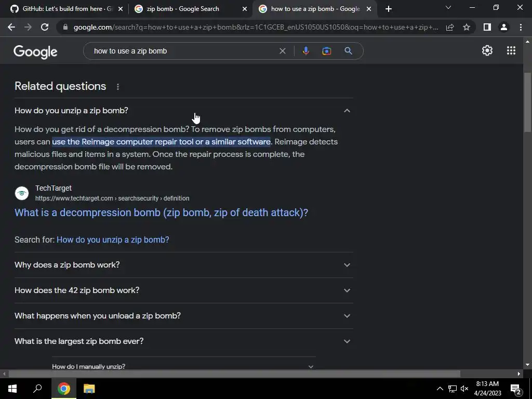Click the scroll down arrow

click(x=527, y=365)
